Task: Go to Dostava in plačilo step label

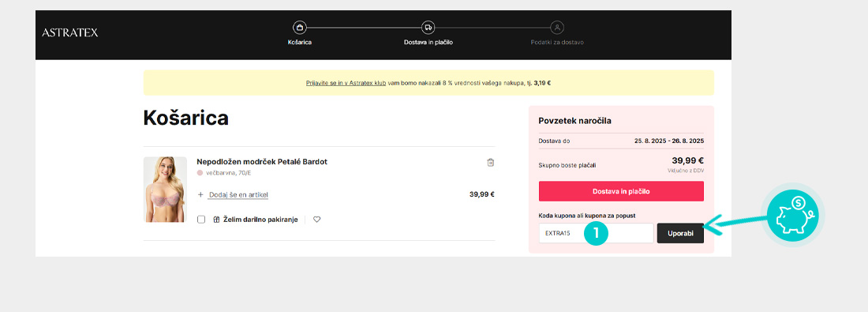Action: pos(428,42)
